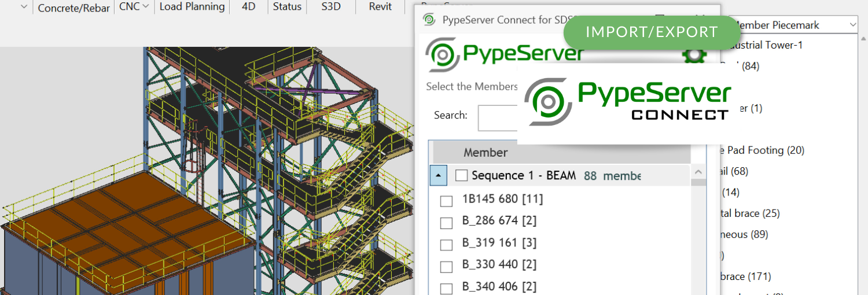Switch to the Revit menu

tap(380, 7)
